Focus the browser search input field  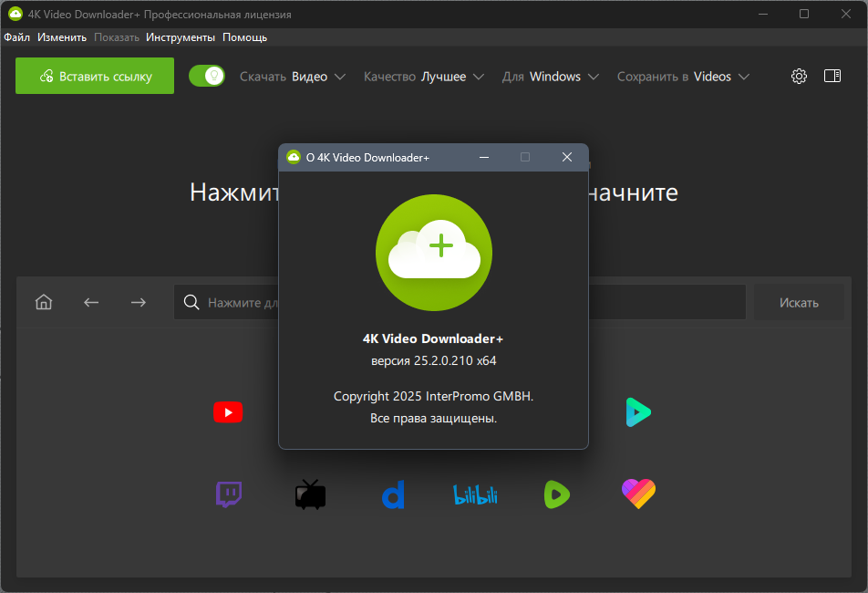coord(460,302)
